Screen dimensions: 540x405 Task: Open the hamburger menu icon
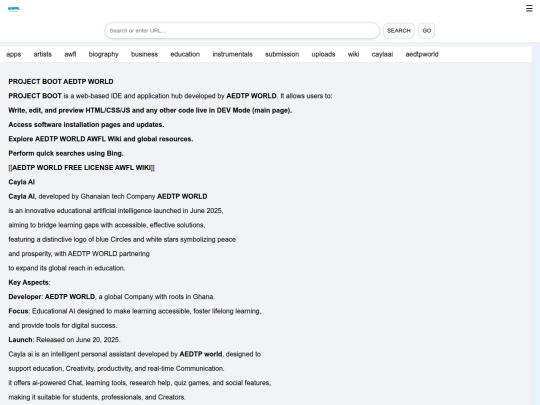click(x=529, y=9)
